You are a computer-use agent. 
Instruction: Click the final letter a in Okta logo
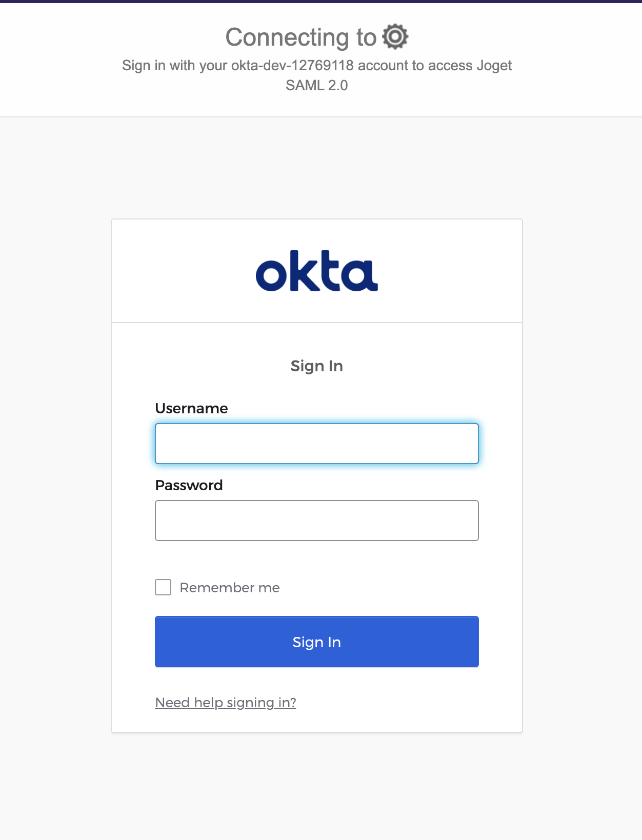(x=360, y=275)
